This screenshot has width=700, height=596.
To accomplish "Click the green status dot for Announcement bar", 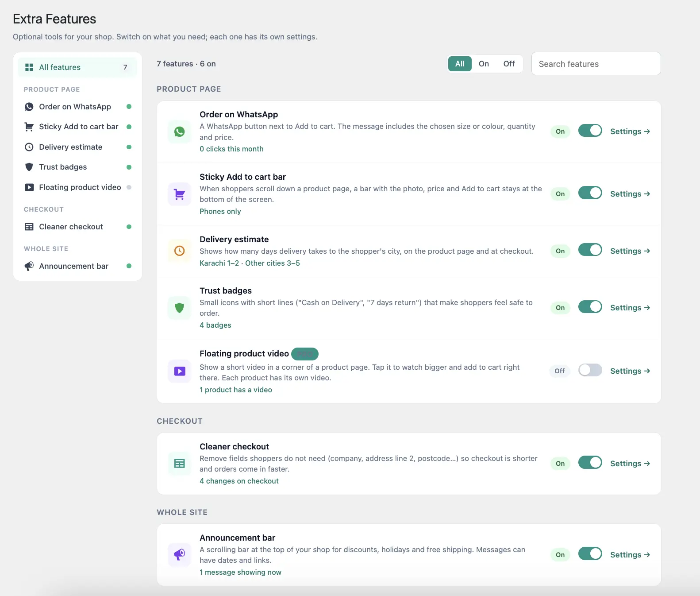I will point(129,266).
